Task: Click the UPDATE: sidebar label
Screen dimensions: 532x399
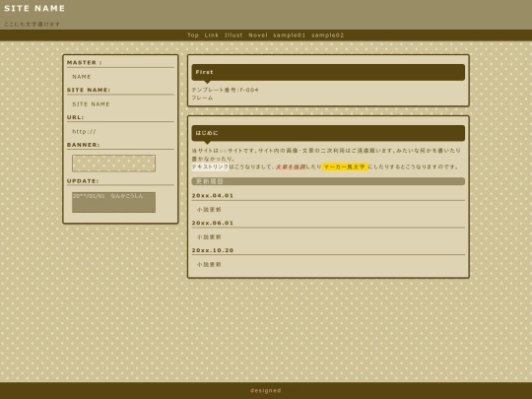Action: click(x=83, y=181)
